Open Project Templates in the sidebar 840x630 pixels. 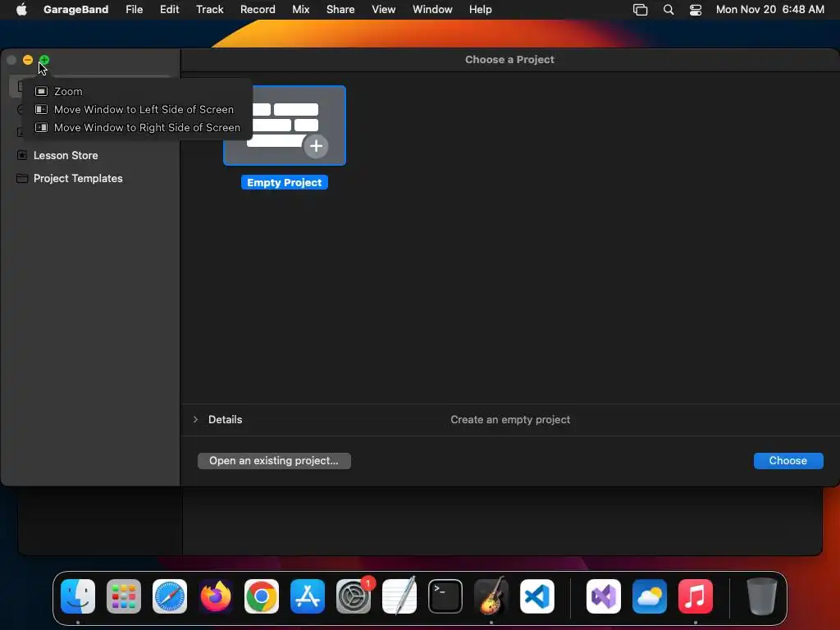pos(78,178)
